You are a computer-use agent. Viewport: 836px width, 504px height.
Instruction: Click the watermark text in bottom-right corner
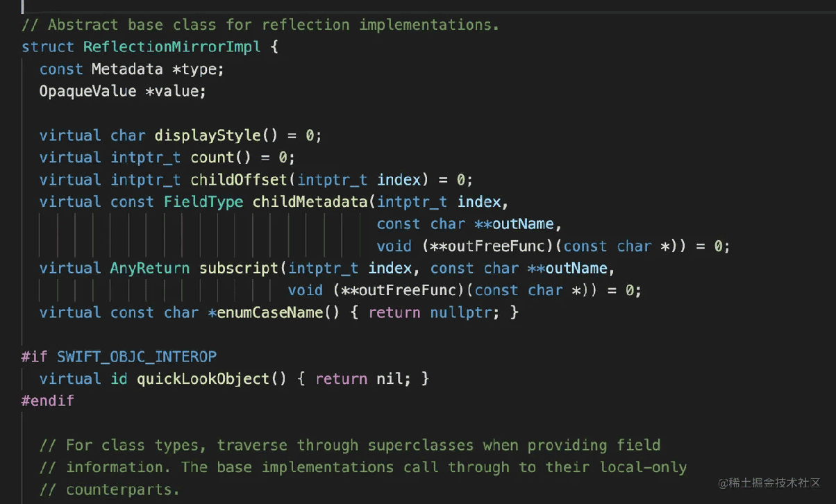[x=769, y=482]
